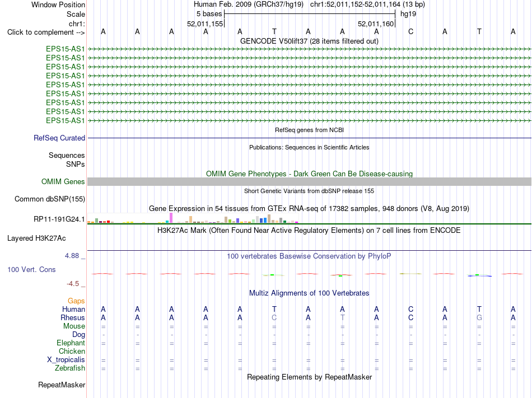
Task: Click the RefSeq Curated track label
Action: (x=59, y=138)
